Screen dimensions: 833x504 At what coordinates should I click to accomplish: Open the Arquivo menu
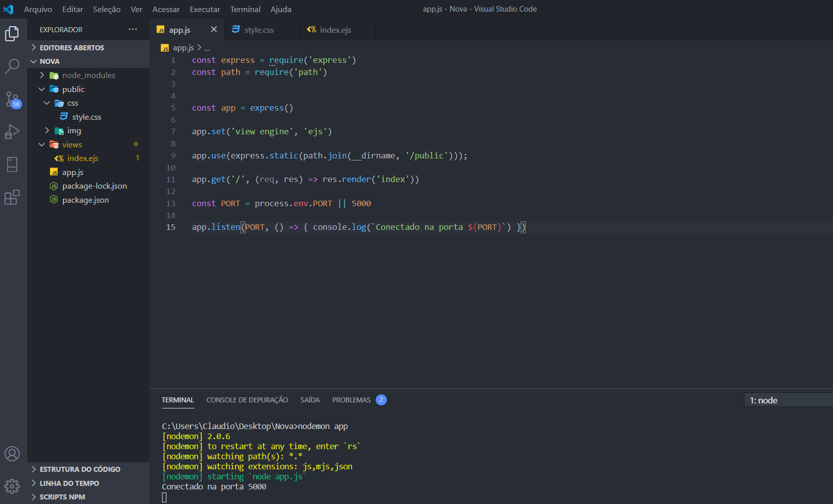(38, 9)
